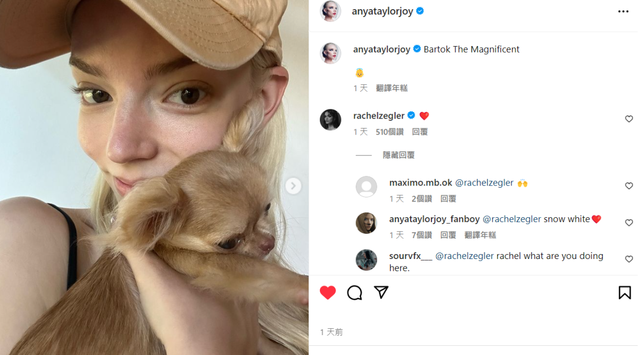Open the comment bubble icon
The width and height of the screenshot is (644, 355).
(x=355, y=292)
